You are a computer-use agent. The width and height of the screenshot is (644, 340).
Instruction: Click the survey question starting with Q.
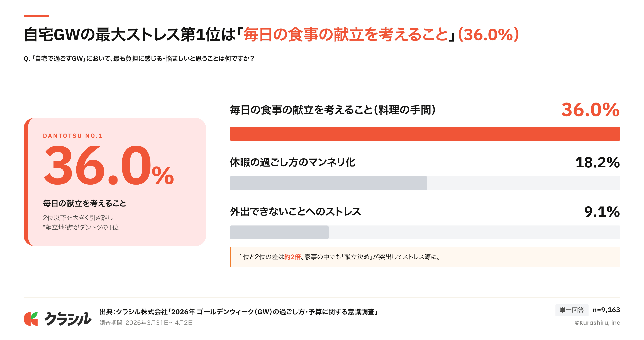(x=139, y=59)
